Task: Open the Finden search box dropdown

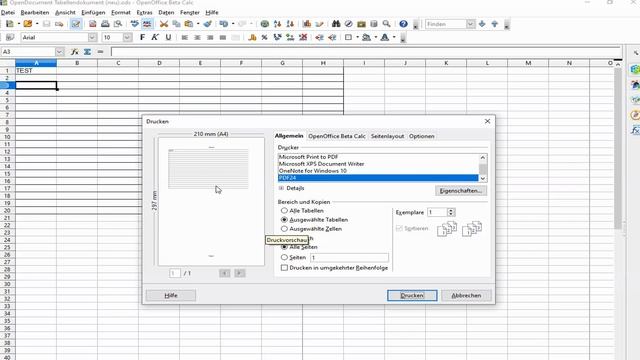Action: (471, 24)
